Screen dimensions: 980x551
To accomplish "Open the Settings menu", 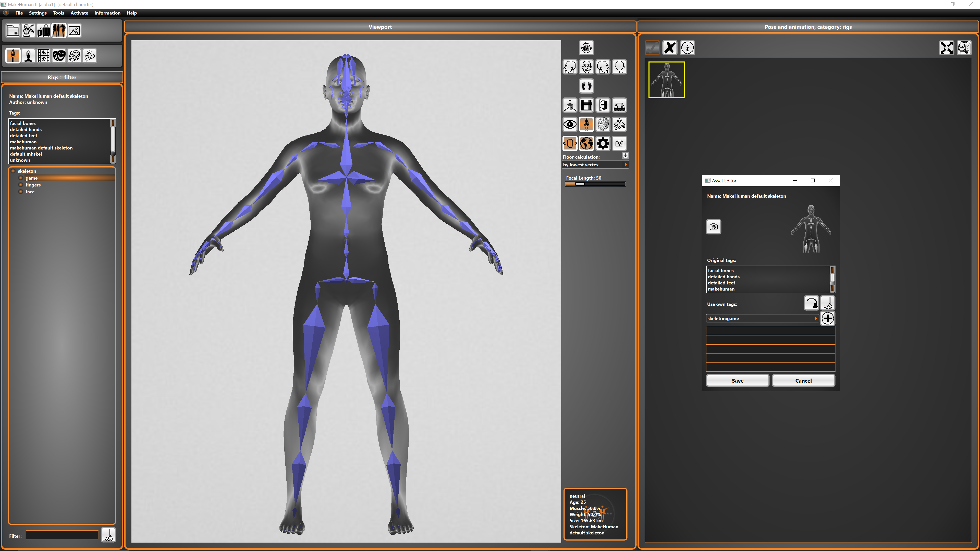I will click(38, 13).
